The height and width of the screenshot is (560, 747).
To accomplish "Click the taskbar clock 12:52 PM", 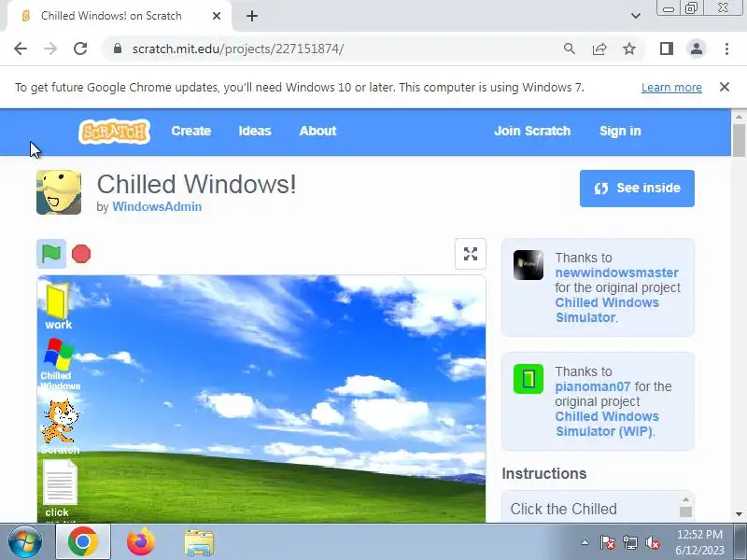I will [x=699, y=542].
